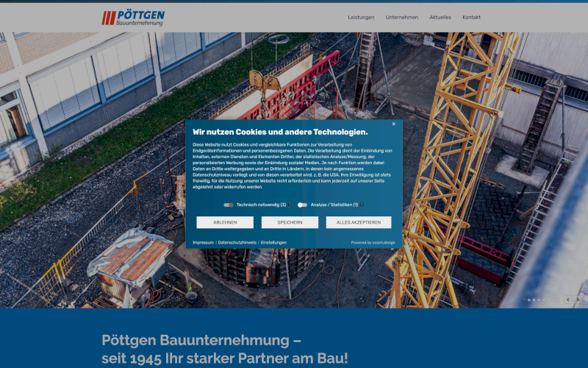Go to previous slide with left arrow
This screenshot has height=368, width=588.
(567, 300)
